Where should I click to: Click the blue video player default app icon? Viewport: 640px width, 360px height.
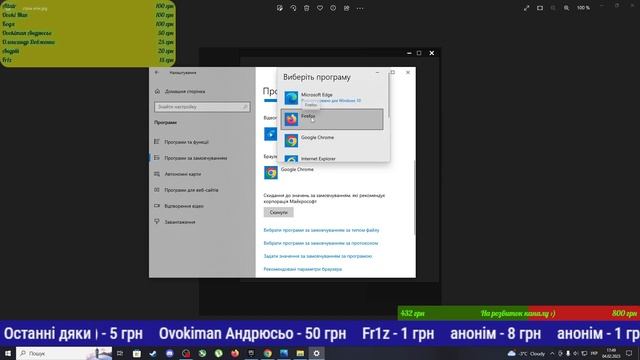pyautogui.click(x=270, y=134)
